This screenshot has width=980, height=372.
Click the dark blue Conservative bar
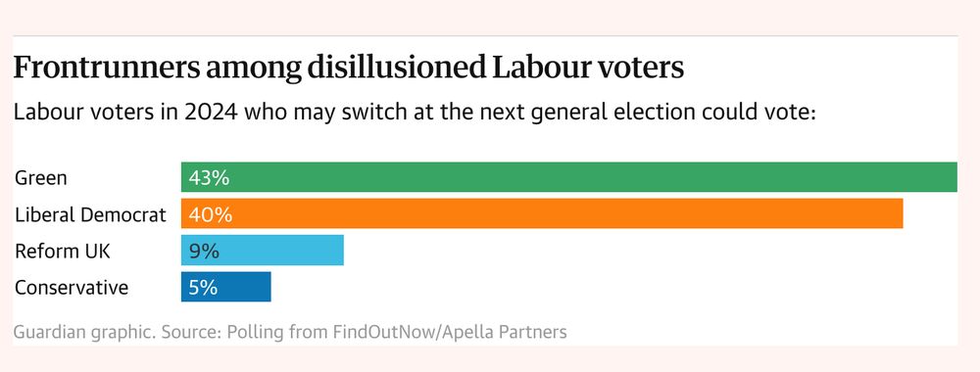click(226, 287)
